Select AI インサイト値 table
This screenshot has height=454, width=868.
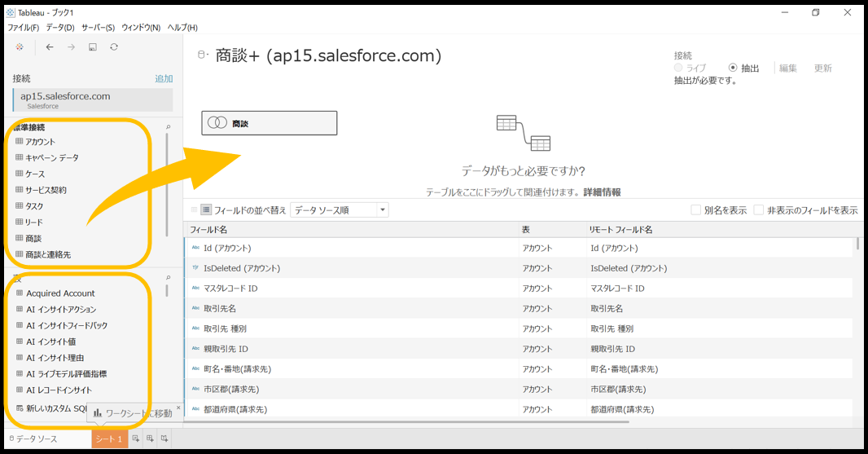click(51, 342)
